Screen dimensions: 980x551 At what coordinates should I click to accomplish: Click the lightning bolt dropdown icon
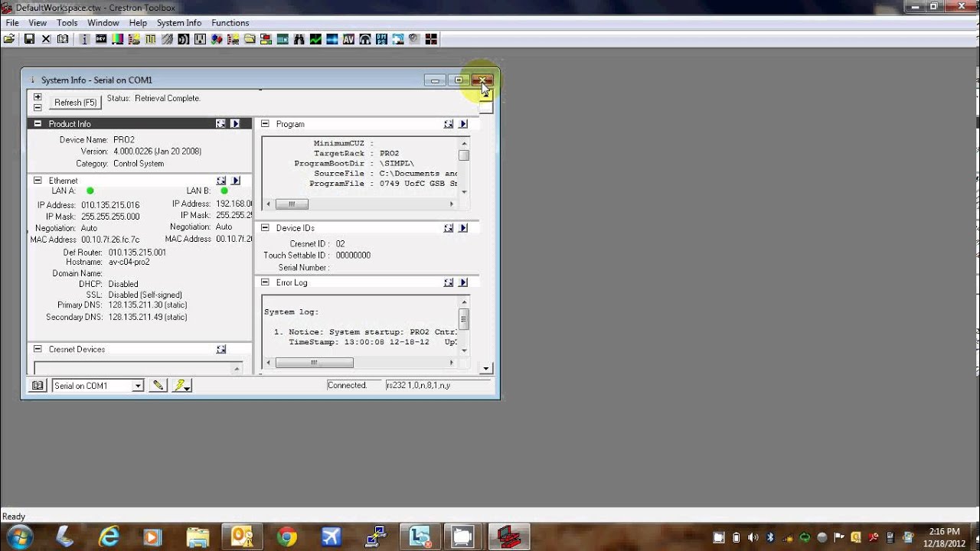point(181,386)
